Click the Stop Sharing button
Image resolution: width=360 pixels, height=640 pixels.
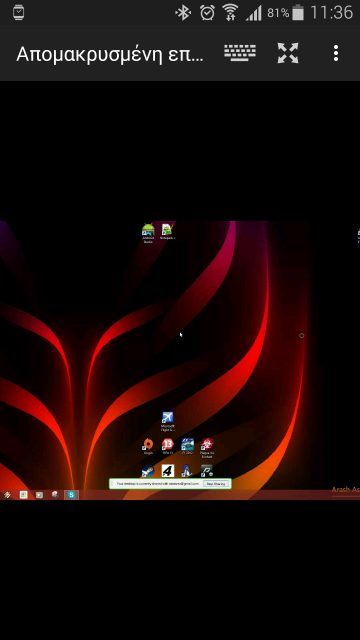[x=216, y=484]
